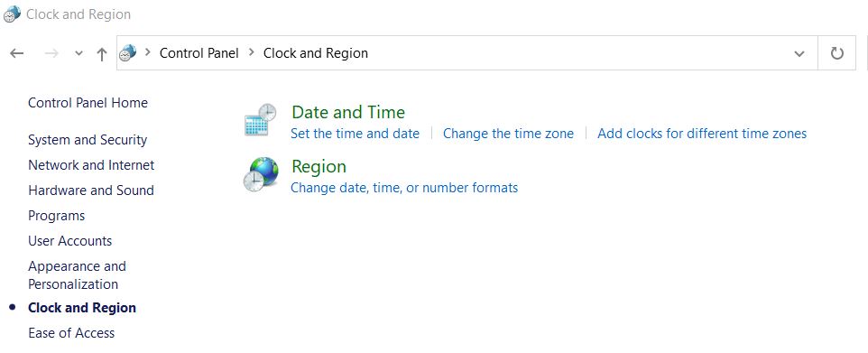Viewport: 868px width, 353px height.
Task: Refresh the Clock and Region page
Action: (837, 53)
